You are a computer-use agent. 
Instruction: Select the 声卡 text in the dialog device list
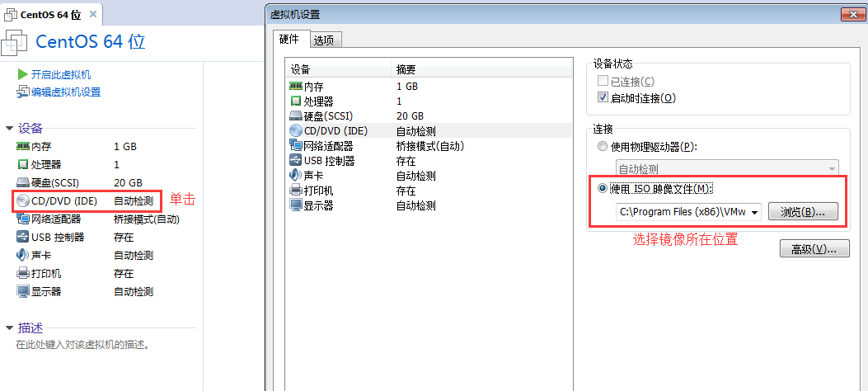313,177
